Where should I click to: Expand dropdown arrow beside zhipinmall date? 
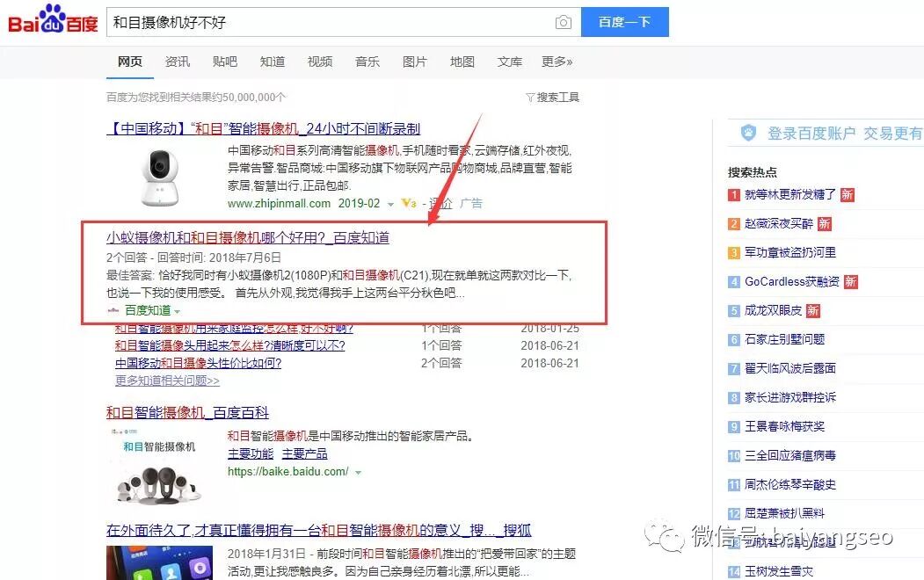coord(390,205)
